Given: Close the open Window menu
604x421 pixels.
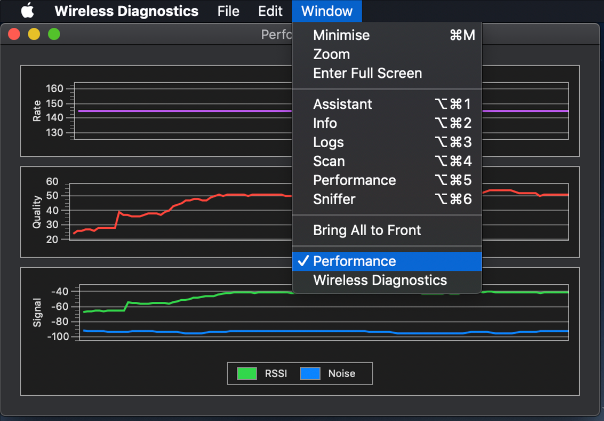Looking at the screenshot, I should 327,11.
